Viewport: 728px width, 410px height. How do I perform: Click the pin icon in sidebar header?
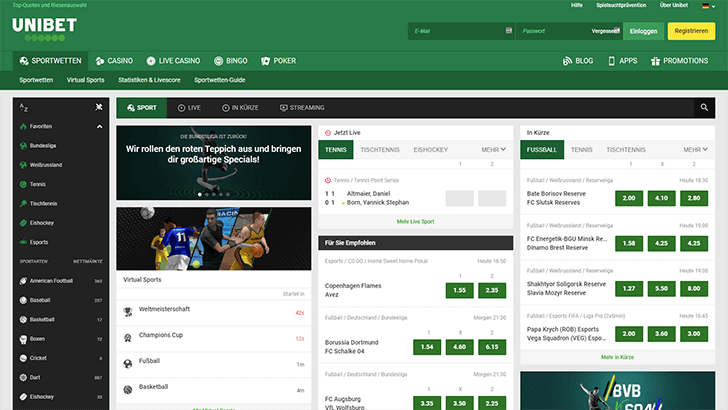pos(99,107)
